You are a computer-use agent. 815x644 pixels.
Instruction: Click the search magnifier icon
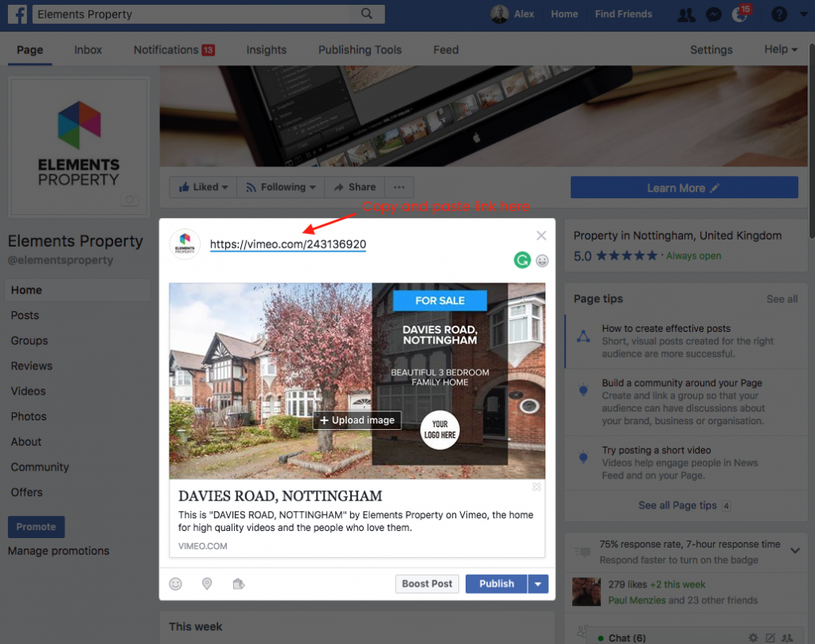tap(366, 14)
